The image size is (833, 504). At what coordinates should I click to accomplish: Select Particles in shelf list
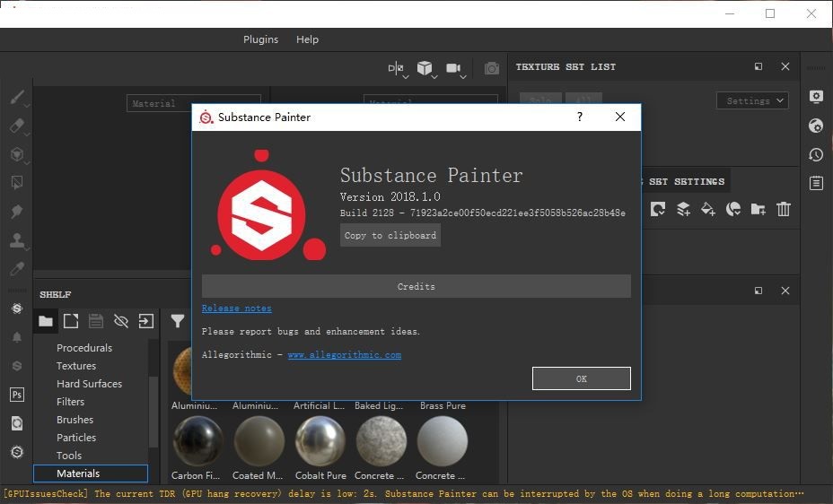click(76, 438)
